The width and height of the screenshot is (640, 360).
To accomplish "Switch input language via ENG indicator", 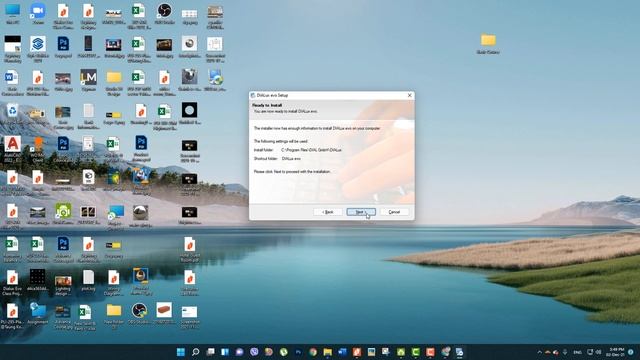I will click(578, 352).
